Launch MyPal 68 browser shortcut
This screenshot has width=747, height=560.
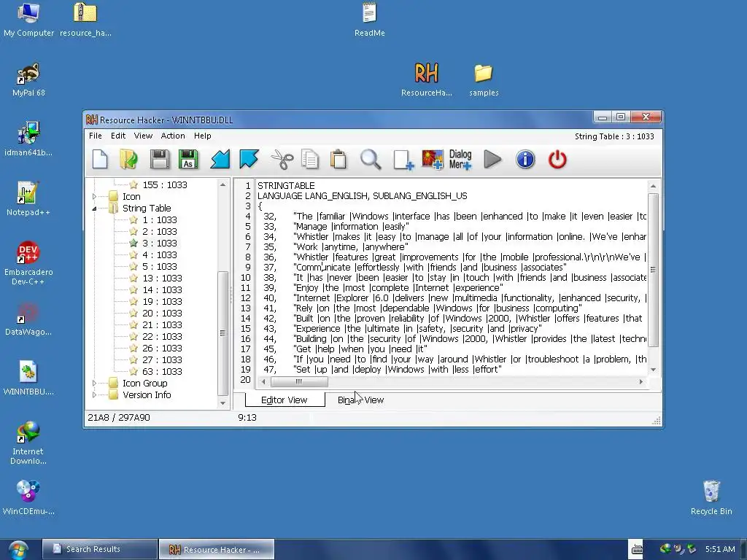28,79
